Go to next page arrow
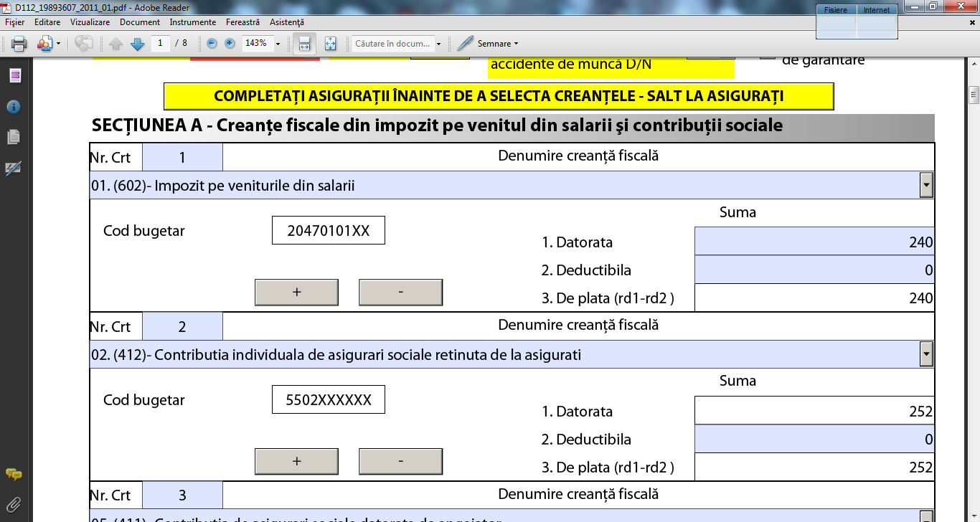The image size is (980, 522). point(138,44)
